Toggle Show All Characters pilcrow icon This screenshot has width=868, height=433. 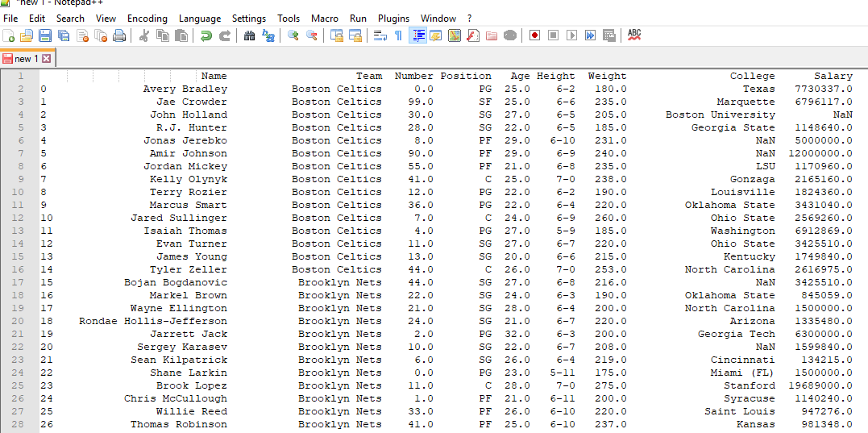398,36
